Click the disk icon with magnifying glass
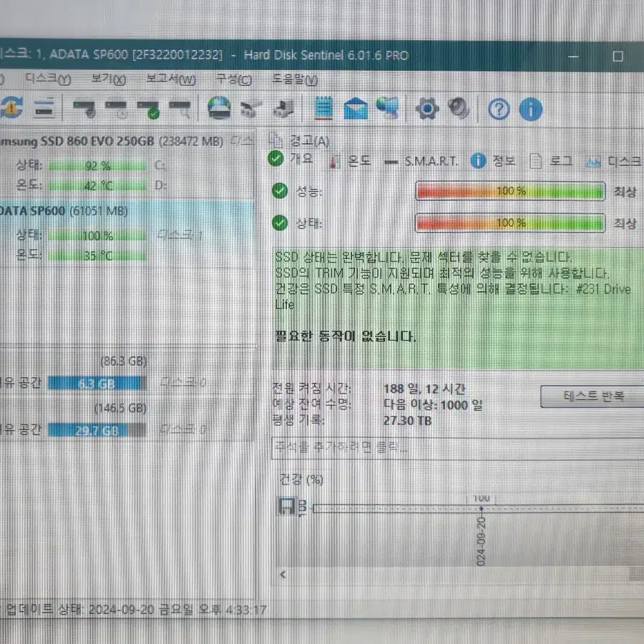Image resolution: width=644 pixels, height=644 pixels. 180,109
